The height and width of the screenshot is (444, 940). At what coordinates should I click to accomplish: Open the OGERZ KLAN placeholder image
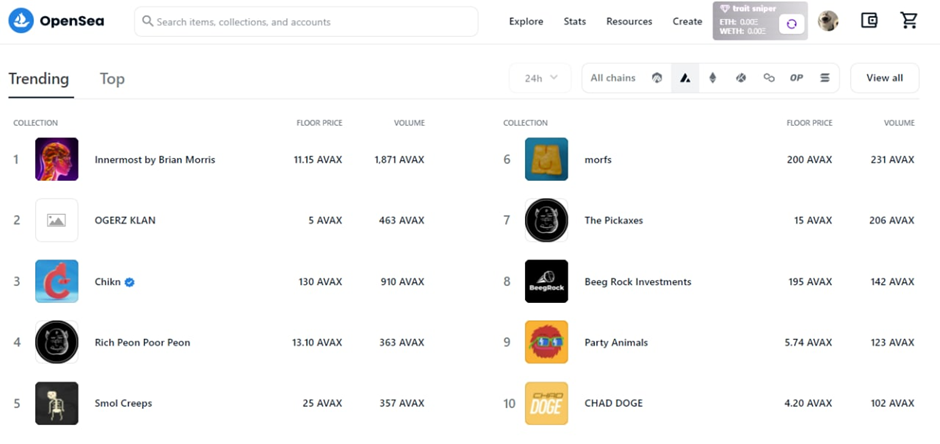[56, 220]
